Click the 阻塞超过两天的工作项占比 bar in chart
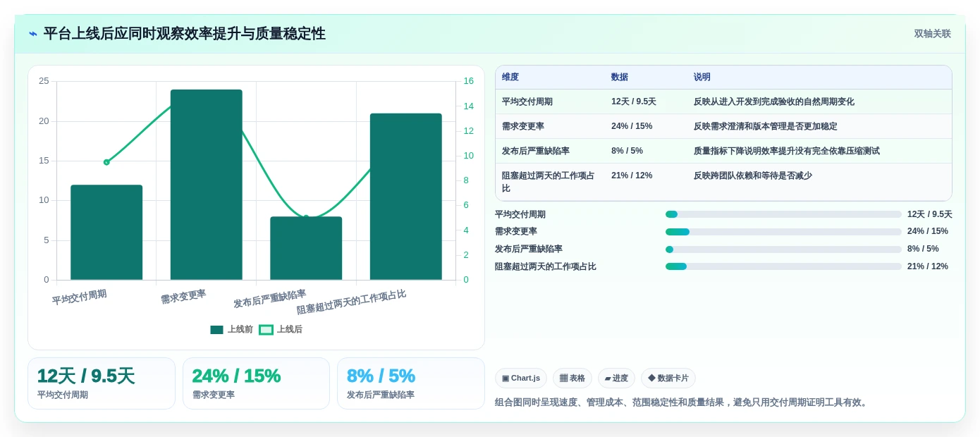Screen dimensions: 980x437 [x=406, y=197]
